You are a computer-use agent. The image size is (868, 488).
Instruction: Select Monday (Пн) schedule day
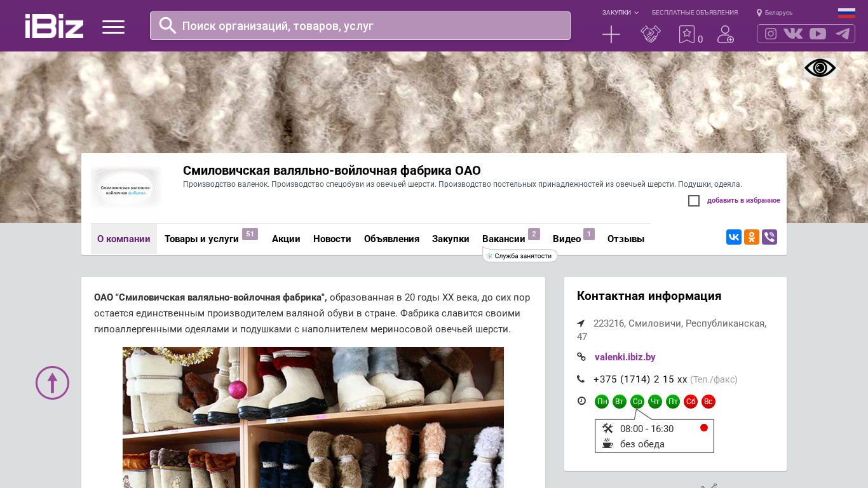coord(602,402)
